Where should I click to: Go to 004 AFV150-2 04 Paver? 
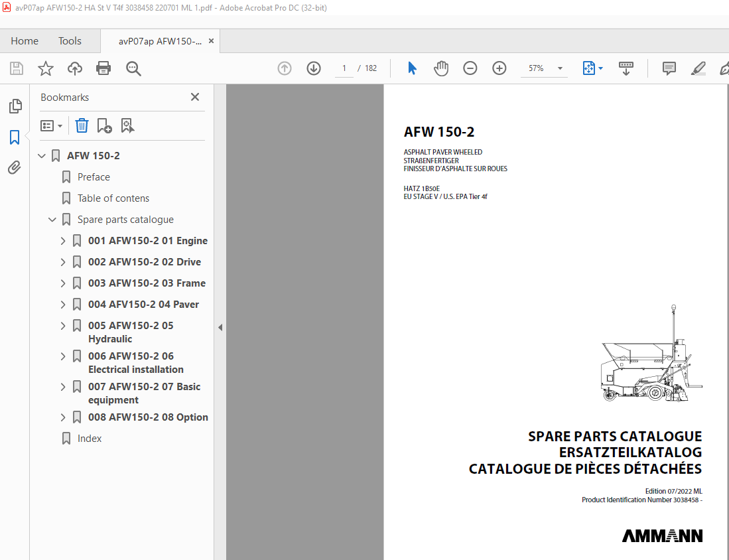pyautogui.click(x=144, y=305)
